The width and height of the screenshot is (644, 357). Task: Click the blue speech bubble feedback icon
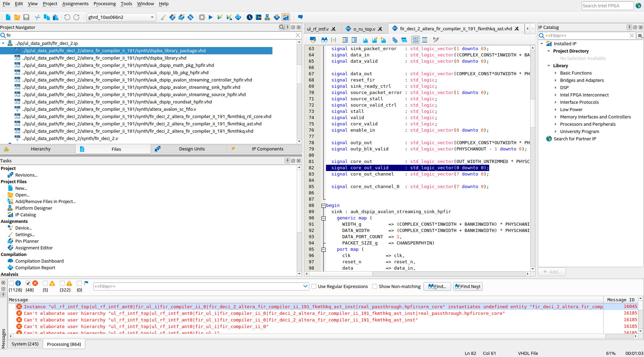[x=300, y=17]
